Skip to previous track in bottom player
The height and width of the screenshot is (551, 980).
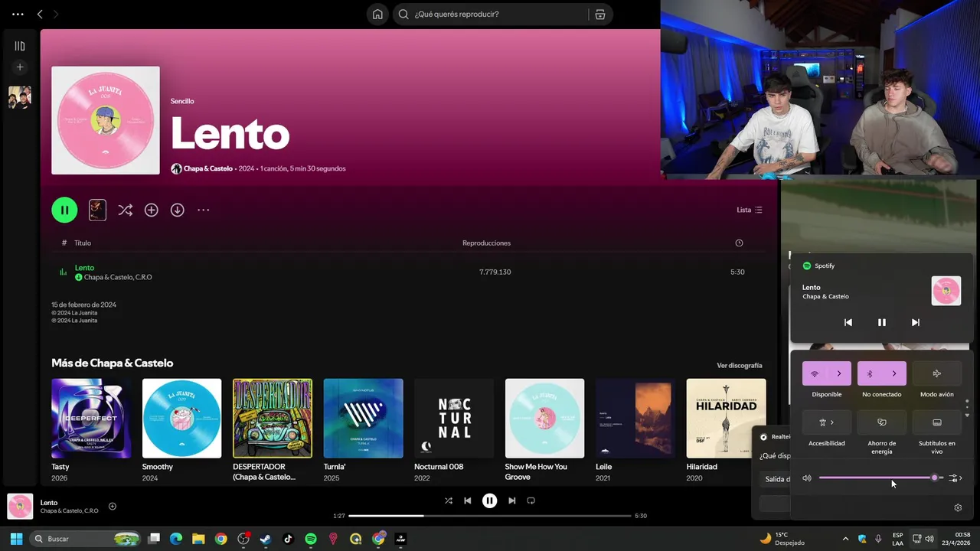[x=467, y=500]
